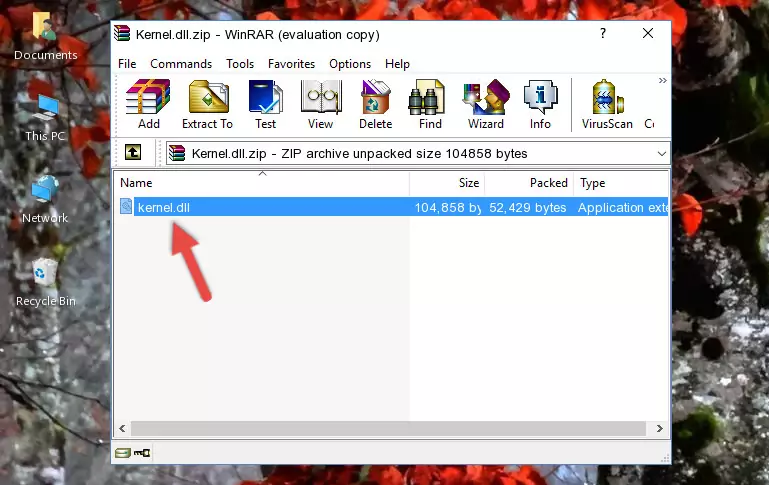Click the Add toolbar icon

(x=148, y=104)
